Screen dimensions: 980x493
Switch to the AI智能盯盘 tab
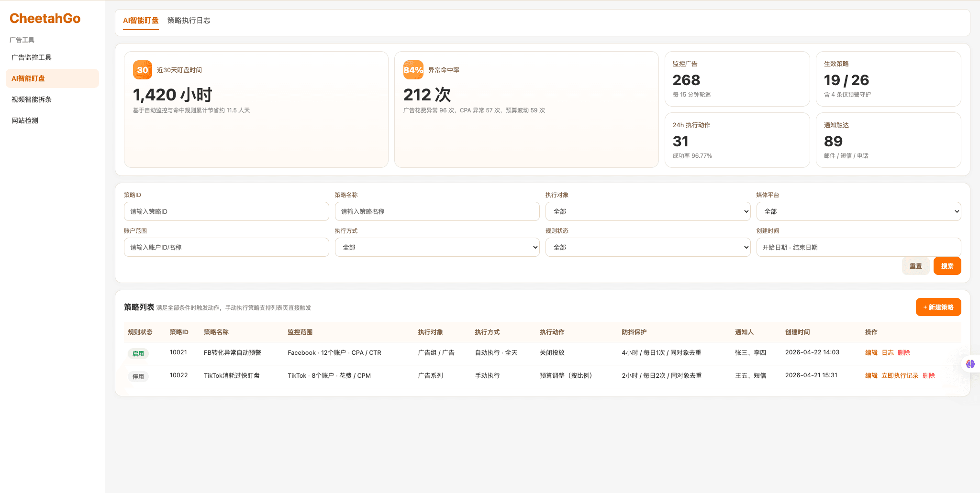click(141, 21)
